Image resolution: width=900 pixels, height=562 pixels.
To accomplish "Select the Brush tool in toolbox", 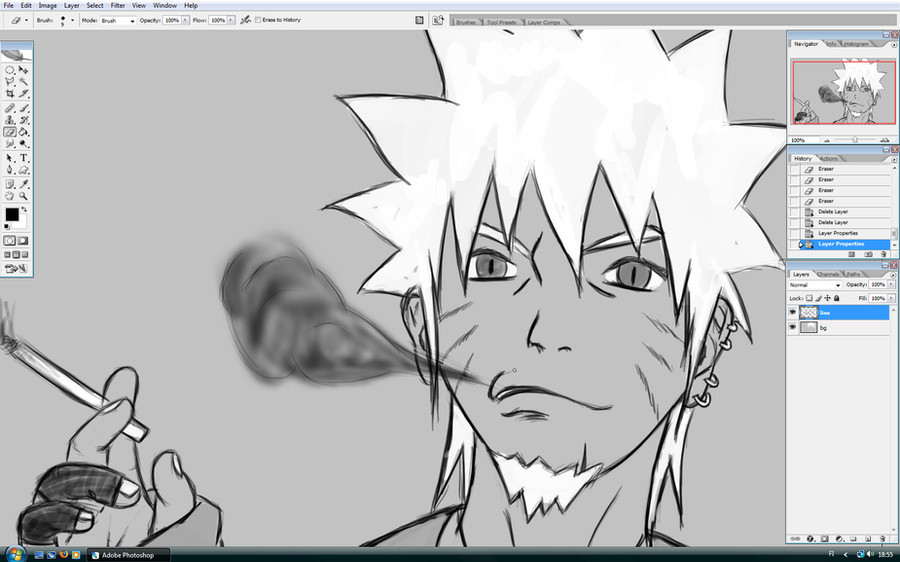I will pos(24,108).
